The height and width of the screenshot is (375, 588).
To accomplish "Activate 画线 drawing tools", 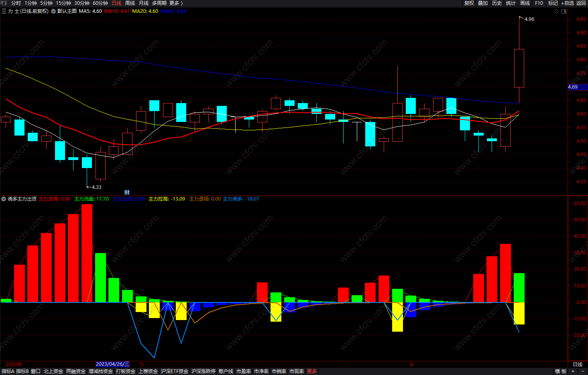I will tap(525, 3).
